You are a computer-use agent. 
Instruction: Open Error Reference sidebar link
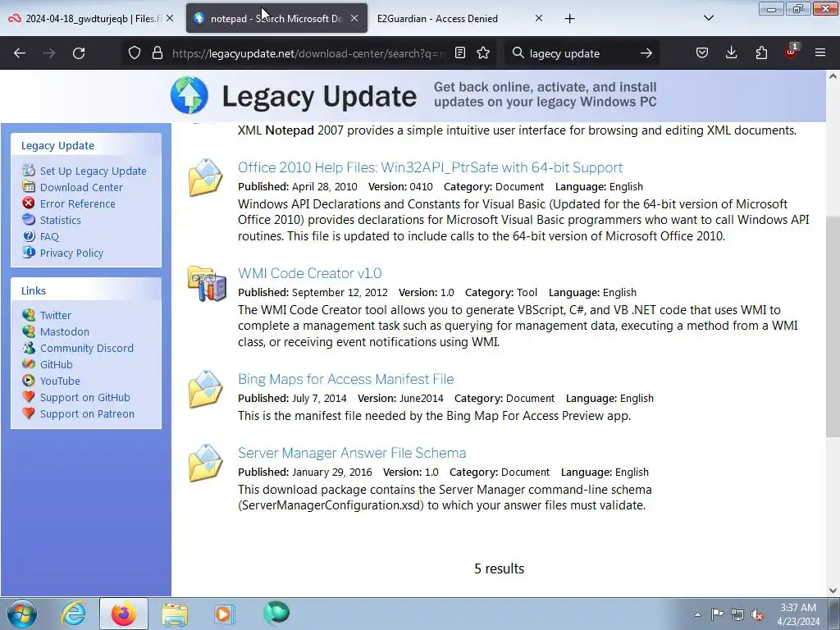(78, 203)
